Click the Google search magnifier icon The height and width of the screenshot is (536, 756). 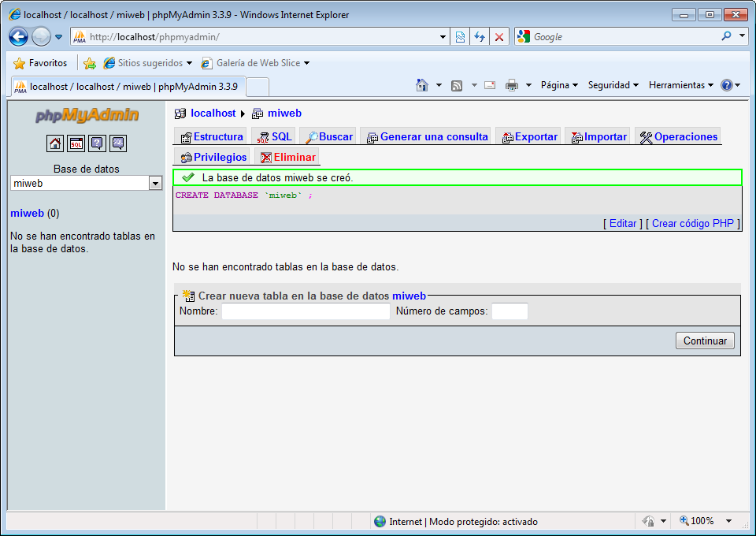pos(726,36)
